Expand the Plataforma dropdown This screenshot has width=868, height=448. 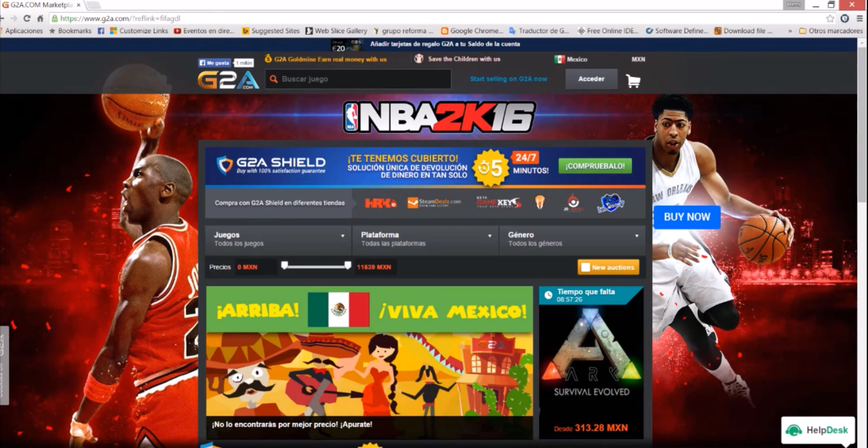coord(425,239)
